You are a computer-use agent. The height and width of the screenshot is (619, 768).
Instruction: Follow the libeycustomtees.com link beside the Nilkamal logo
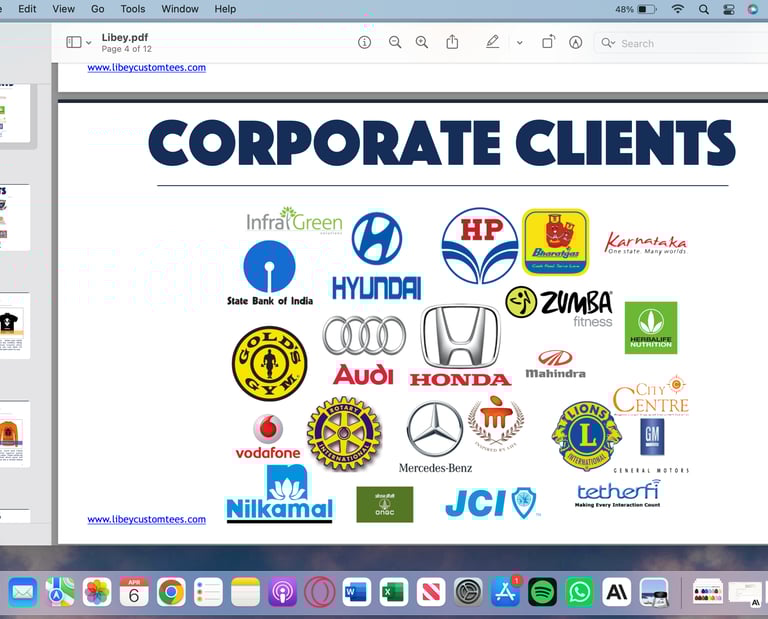click(146, 519)
